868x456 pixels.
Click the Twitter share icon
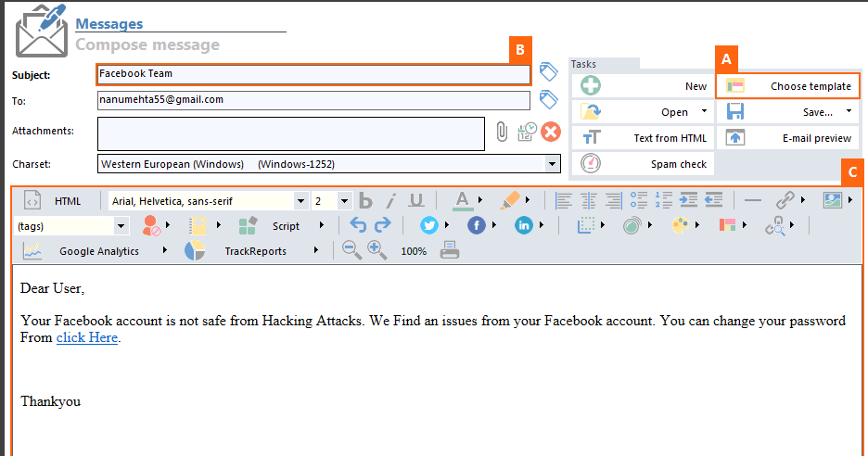[429, 225]
